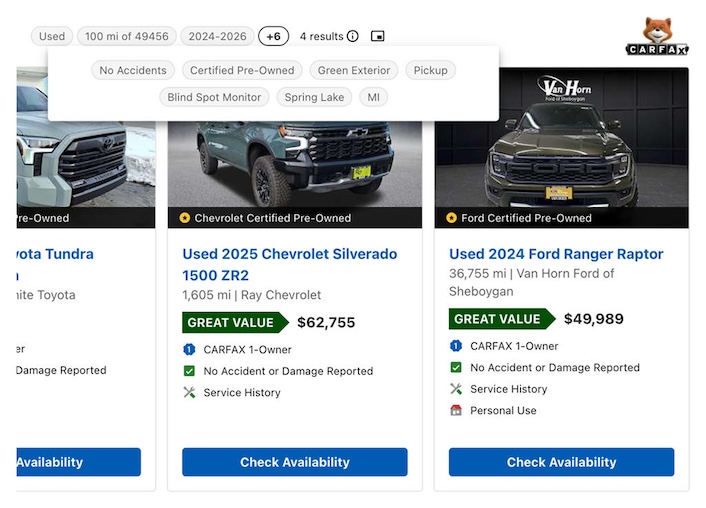Click the Ranger Raptor No Accident green checkmark
The image size is (706, 508).
pos(456,367)
